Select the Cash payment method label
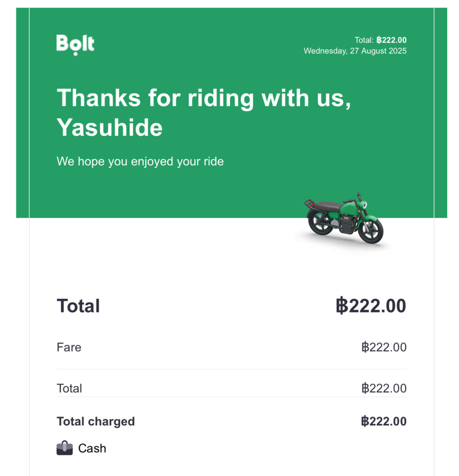The width and height of the screenshot is (459, 476). 92,449
